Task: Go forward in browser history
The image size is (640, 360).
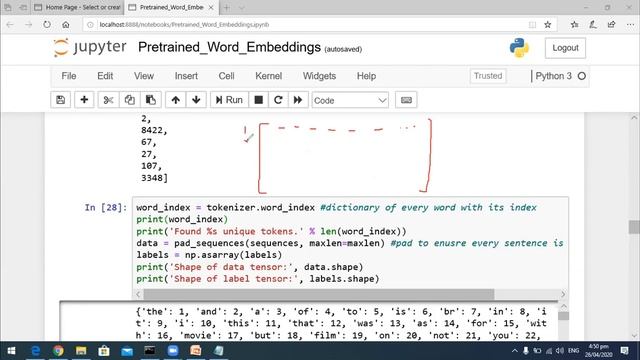Action: point(28,24)
